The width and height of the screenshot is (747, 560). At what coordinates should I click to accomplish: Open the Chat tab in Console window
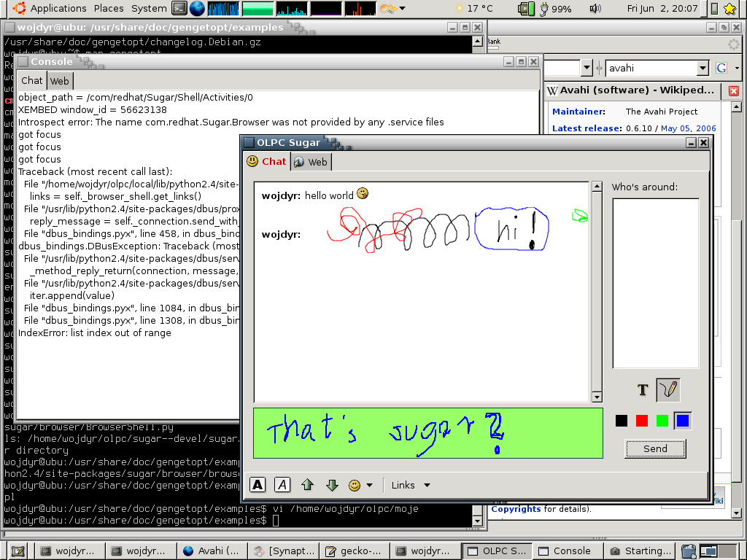click(31, 81)
